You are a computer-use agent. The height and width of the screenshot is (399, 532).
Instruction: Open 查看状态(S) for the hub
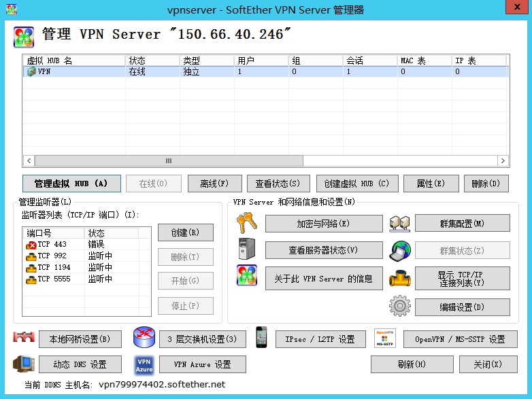click(278, 184)
